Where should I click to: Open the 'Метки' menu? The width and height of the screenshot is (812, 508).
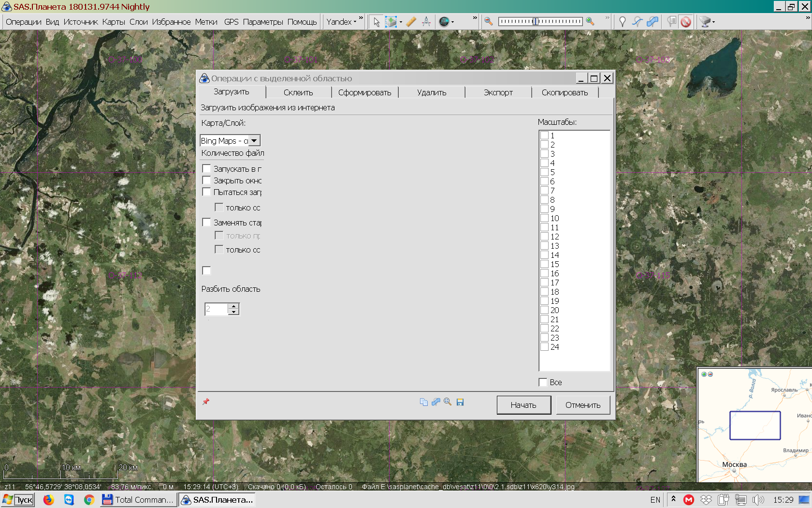tap(206, 22)
